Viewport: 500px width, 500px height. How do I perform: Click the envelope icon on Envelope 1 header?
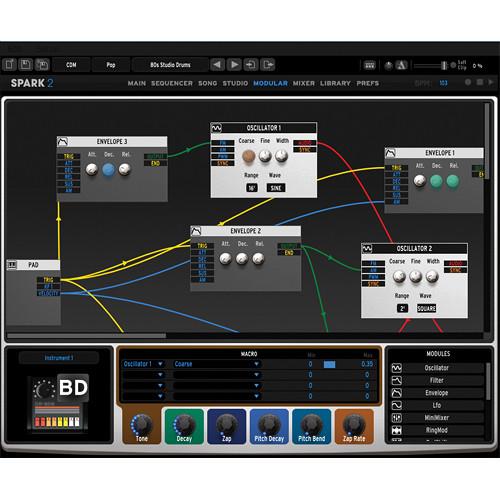[x=390, y=153]
